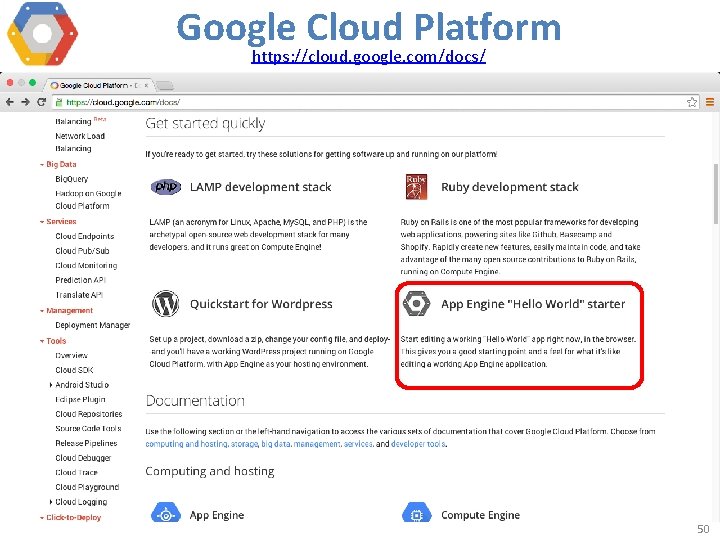The height and width of the screenshot is (540, 720).
Task: Click the blue Compute Engine icon
Action: point(416,514)
